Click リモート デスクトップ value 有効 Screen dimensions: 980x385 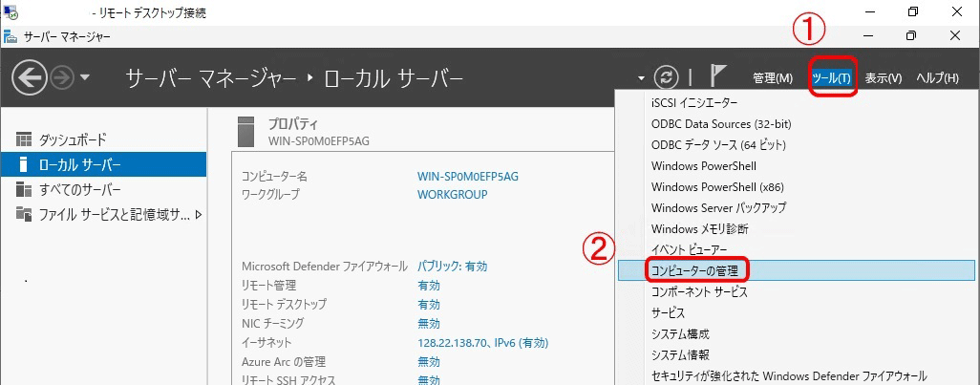coord(428,305)
